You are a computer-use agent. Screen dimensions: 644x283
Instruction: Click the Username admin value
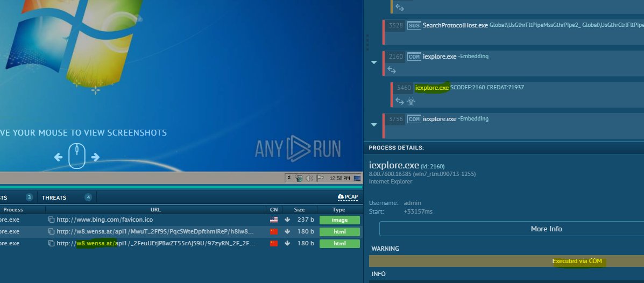pyautogui.click(x=412, y=203)
